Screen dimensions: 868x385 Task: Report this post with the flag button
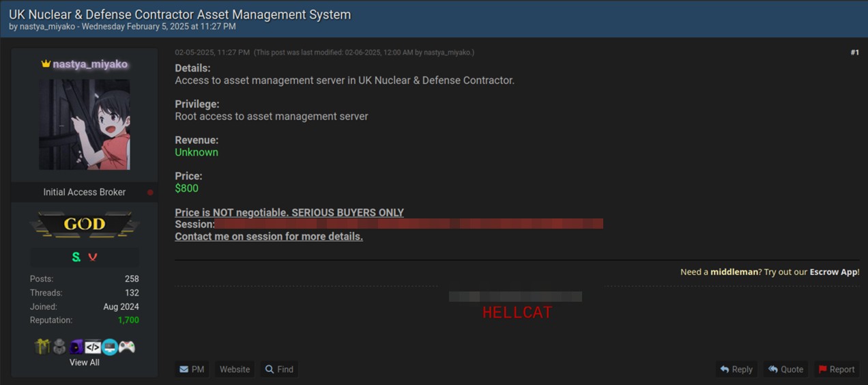836,369
